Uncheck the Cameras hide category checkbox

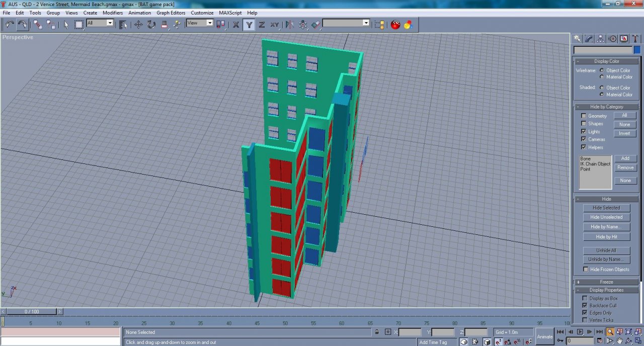584,139
